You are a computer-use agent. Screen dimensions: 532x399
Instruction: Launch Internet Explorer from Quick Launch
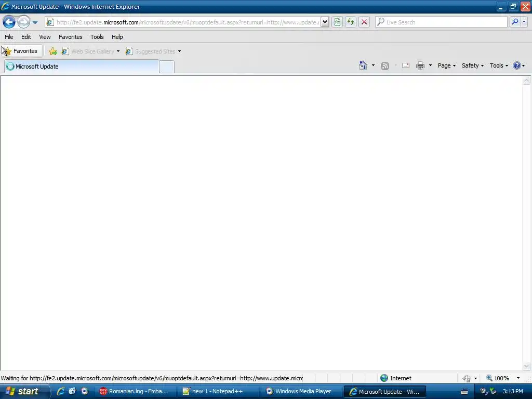tap(61, 391)
